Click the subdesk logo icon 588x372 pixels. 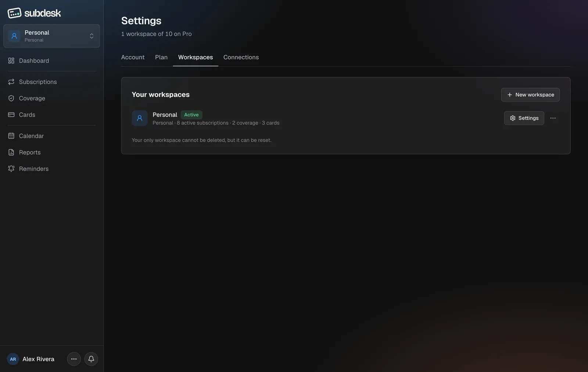[14, 13]
